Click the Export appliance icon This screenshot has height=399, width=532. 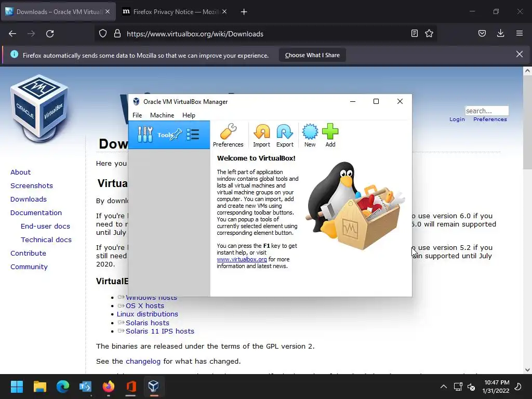pyautogui.click(x=285, y=135)
